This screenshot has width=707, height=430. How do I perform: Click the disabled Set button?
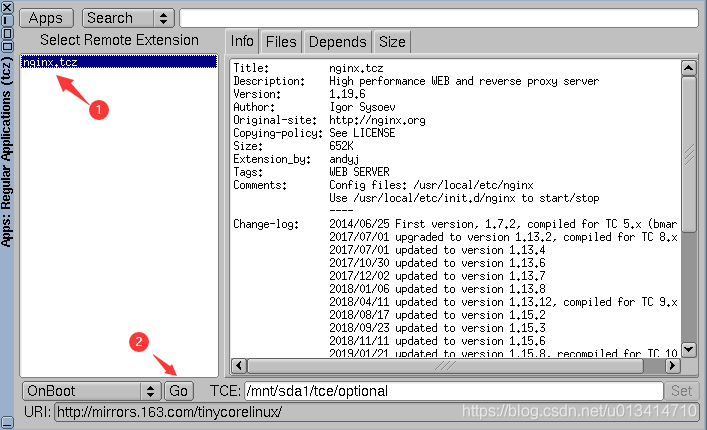(x=681, y=391)
